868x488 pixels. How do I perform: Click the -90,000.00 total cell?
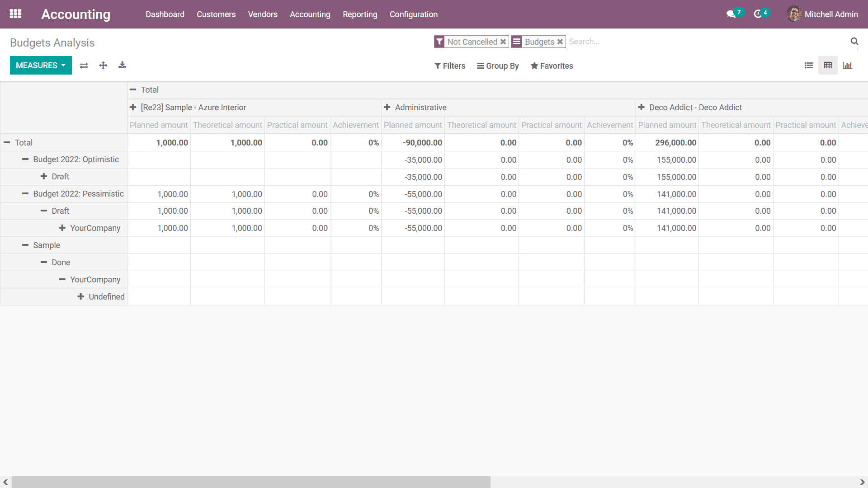point(413,143)
